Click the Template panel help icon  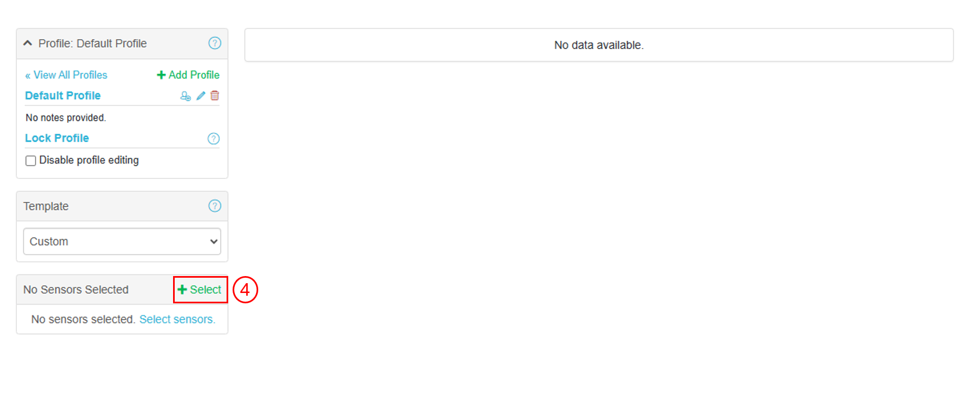pyautogui.click(x=215, y=206)
